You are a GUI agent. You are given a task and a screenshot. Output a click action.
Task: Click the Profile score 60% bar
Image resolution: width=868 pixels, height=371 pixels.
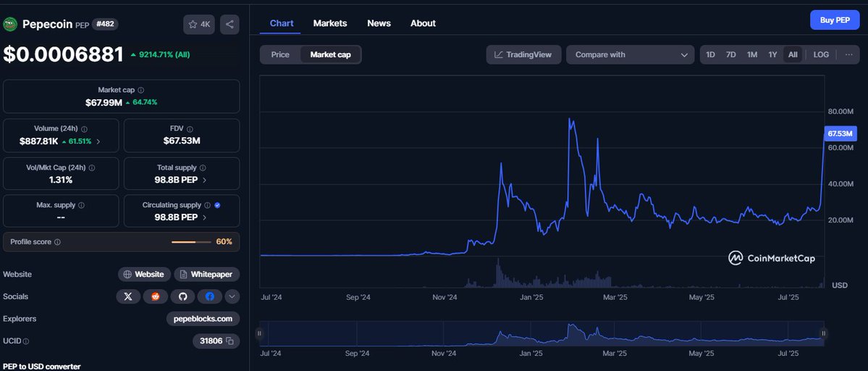coord(192,242)
